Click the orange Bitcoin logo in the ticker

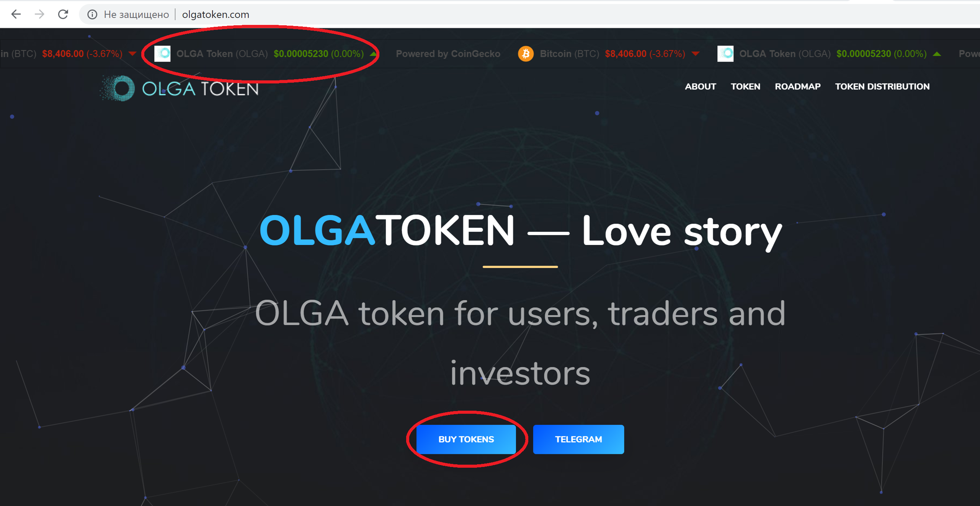(x=526, y=54)
